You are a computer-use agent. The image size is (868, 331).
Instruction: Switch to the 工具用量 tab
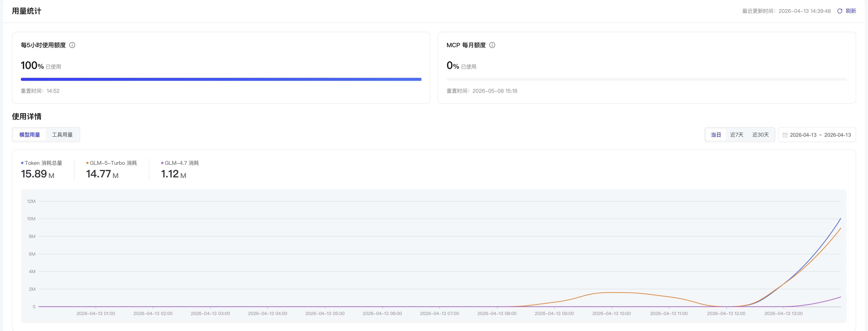pos(62,135)
